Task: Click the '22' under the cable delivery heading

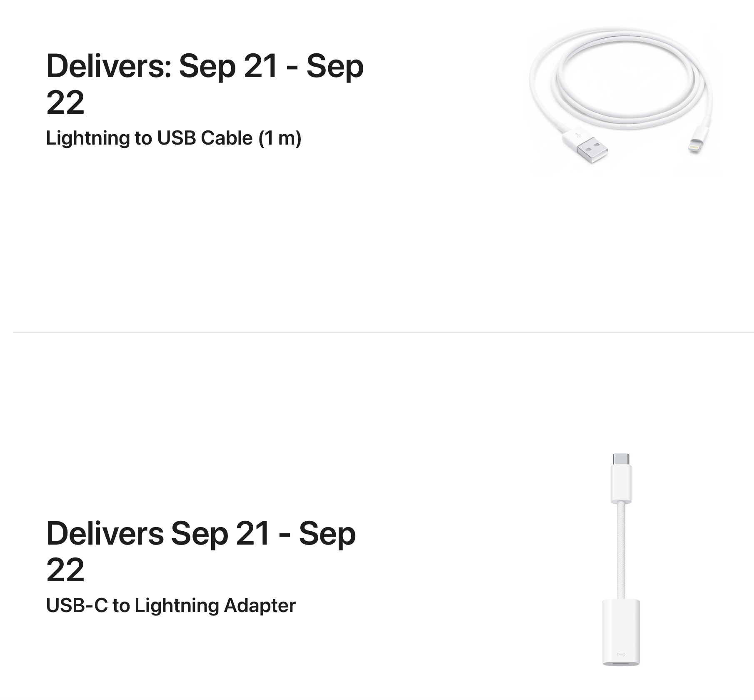Action: (65, 102)
